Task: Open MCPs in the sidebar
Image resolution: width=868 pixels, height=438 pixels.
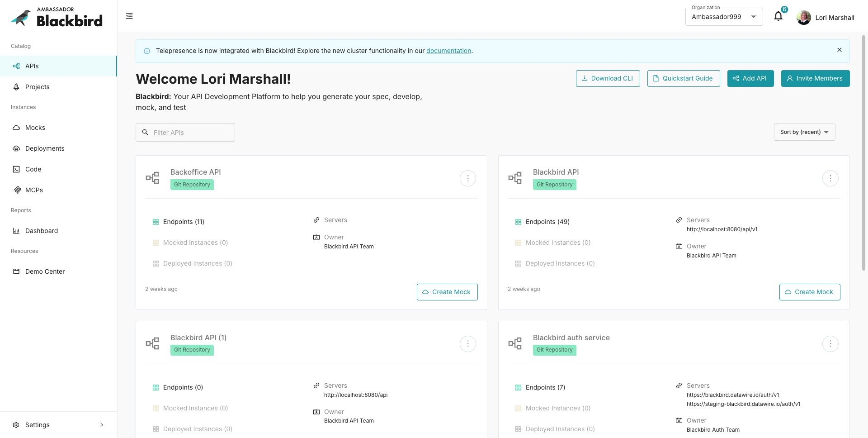Action: tap(58, 190)
